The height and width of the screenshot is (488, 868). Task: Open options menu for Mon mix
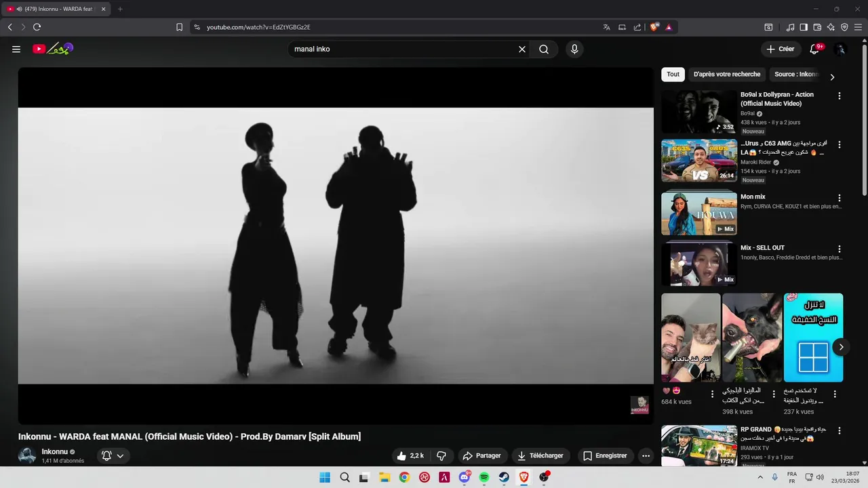[840, 198]
